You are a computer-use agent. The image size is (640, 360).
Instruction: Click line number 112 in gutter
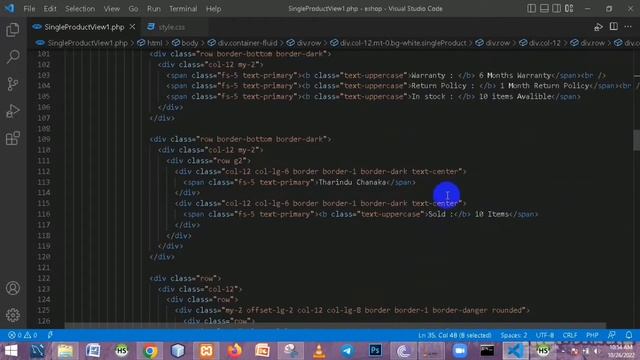[44, 171]
